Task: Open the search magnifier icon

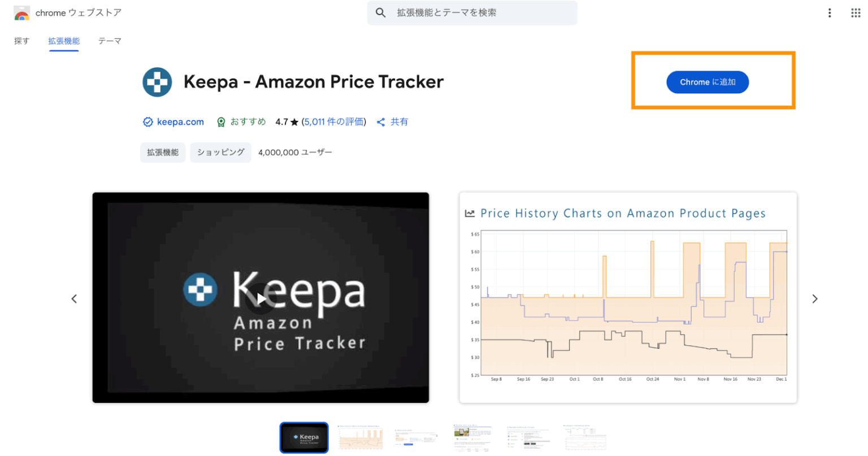Action: click(x=381, y=12)
